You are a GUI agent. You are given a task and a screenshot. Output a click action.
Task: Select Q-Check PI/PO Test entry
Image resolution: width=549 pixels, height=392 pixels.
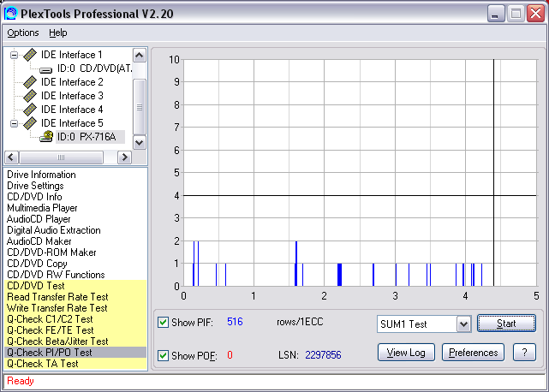tap(75, 353)
